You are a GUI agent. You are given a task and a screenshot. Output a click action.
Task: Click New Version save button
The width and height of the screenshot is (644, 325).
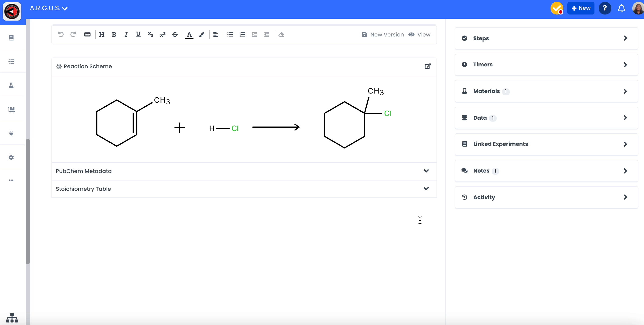pyautogui.click(x=383, y=35)
